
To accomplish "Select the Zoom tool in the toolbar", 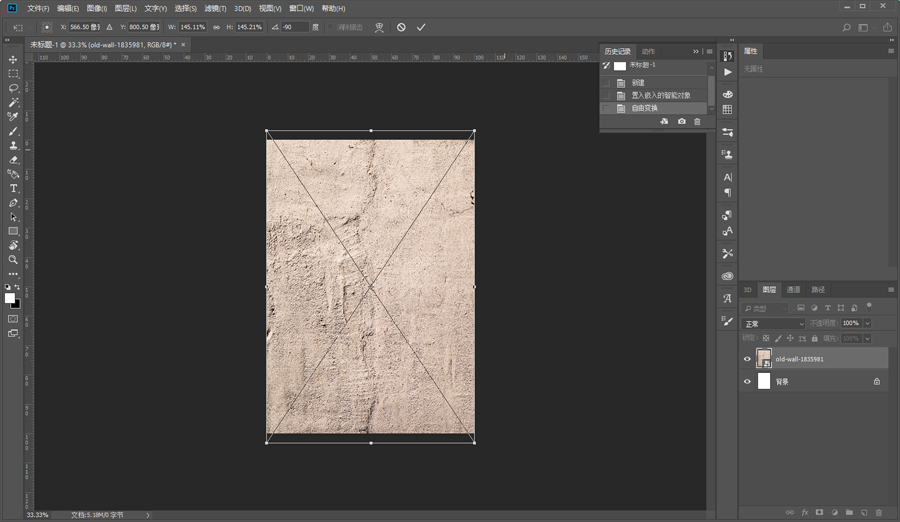I will 13,260.
